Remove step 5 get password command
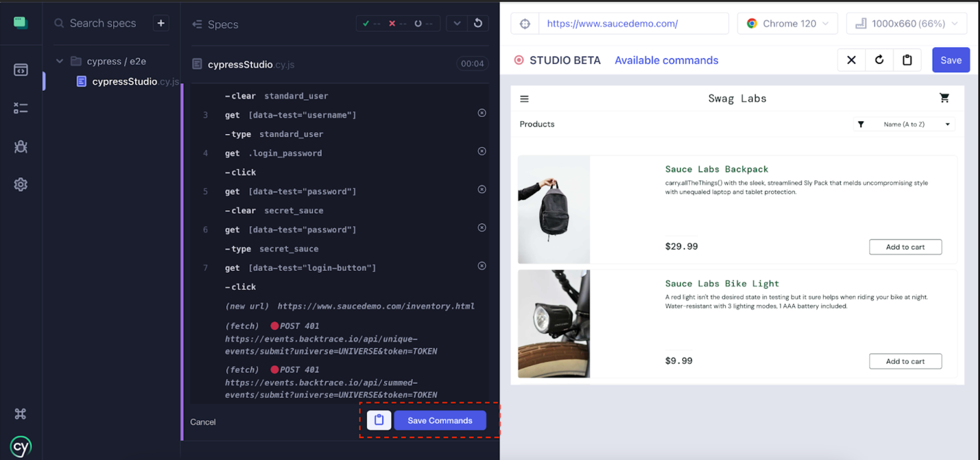980x460 pixels. [x=482, y=190]
